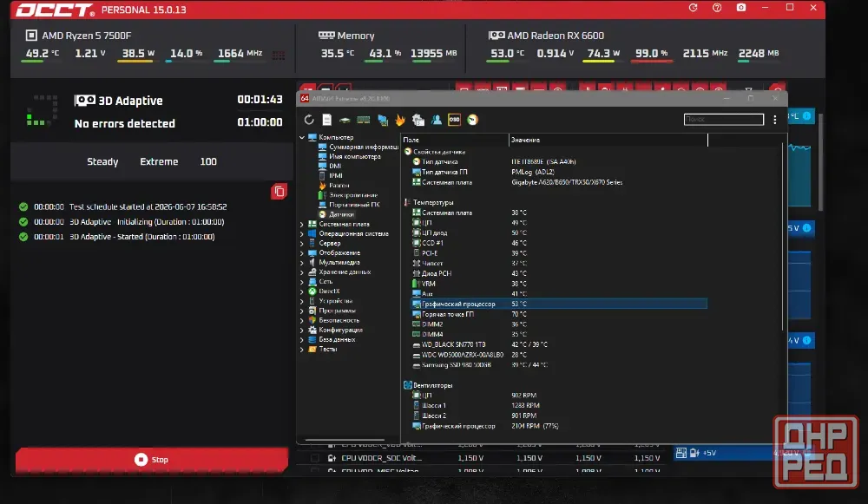Select the 3D Adaptive - Started log entry

pyautogui.click(x=117, y=237)
